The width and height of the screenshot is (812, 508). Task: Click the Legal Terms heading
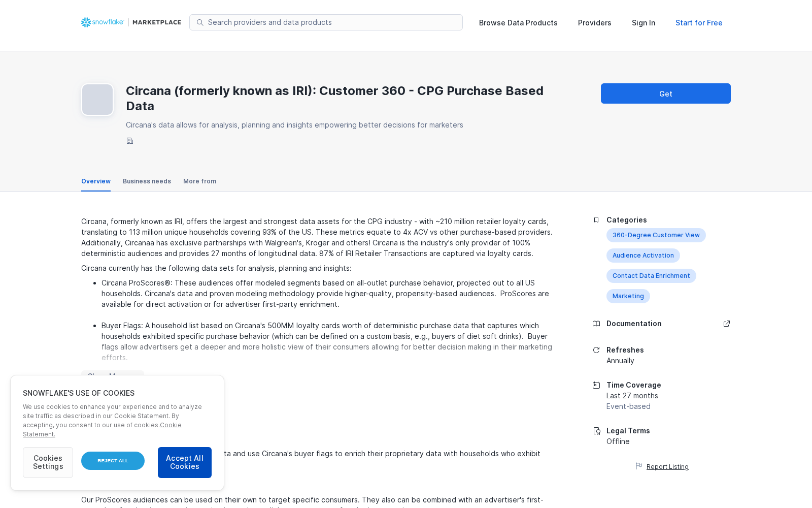[x=628, y=431]
